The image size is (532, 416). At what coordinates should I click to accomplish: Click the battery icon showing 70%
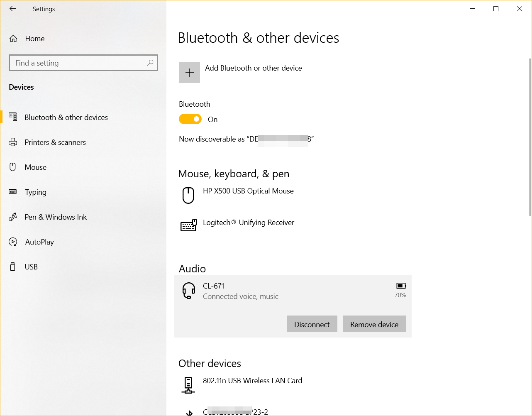click(400, 285)
